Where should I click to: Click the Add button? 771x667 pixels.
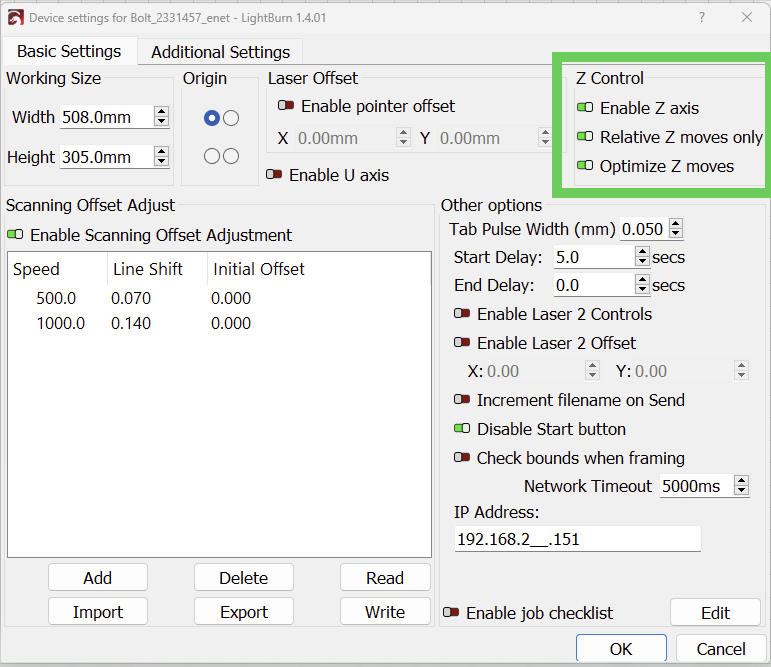(98, 577)
